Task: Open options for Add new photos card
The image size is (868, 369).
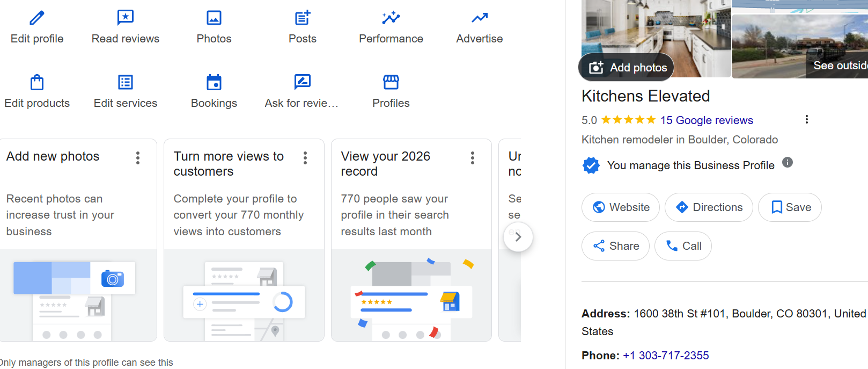Action: tap(138, 157)
